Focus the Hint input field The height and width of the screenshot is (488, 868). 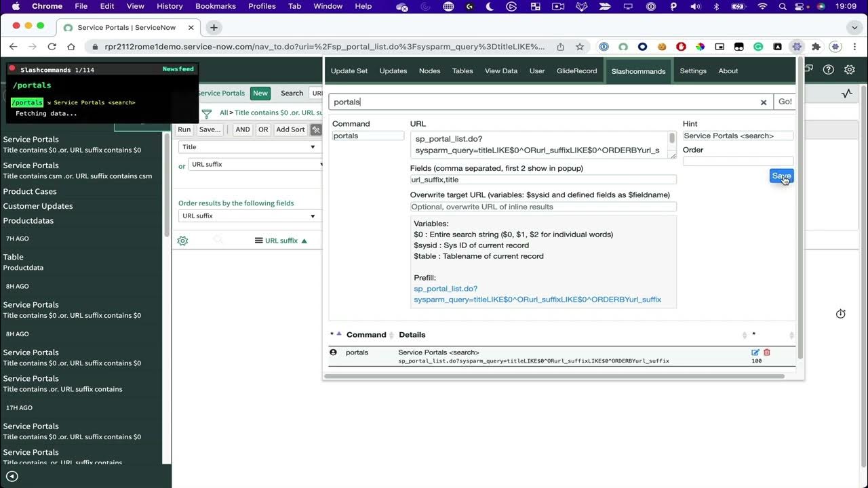click(x=738, y=136)
